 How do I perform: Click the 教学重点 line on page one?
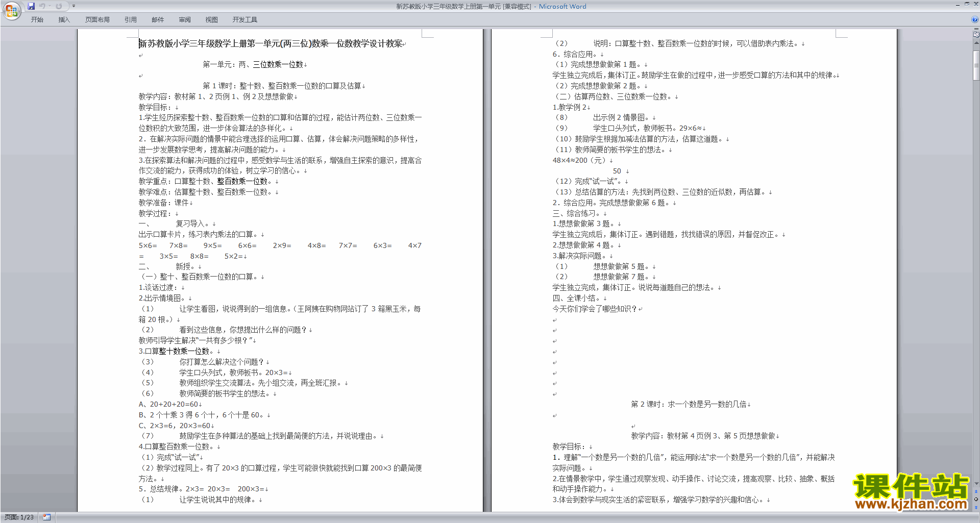coord(207,181)
